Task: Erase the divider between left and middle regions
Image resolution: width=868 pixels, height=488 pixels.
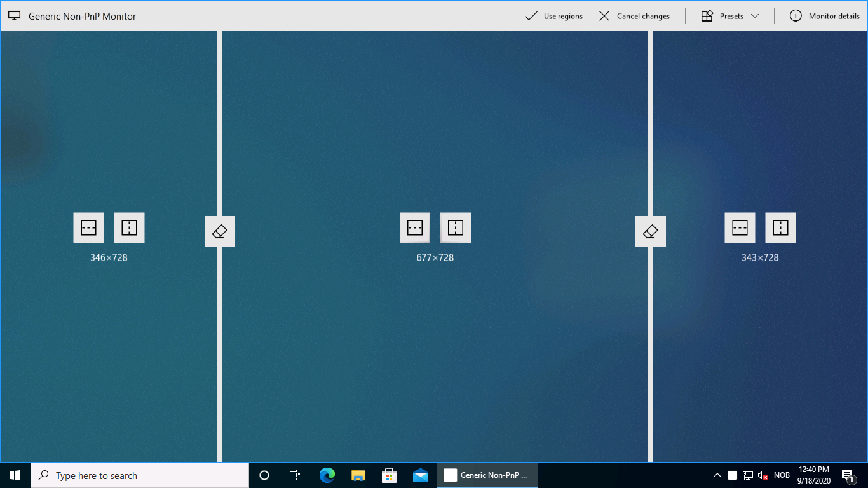Action: point(219,231)
